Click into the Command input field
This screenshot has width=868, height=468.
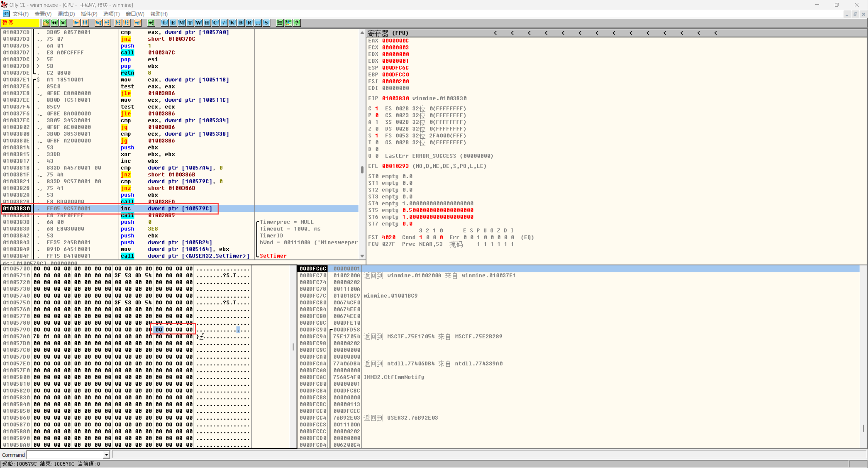pyautogui.click(x=65, y=455)
